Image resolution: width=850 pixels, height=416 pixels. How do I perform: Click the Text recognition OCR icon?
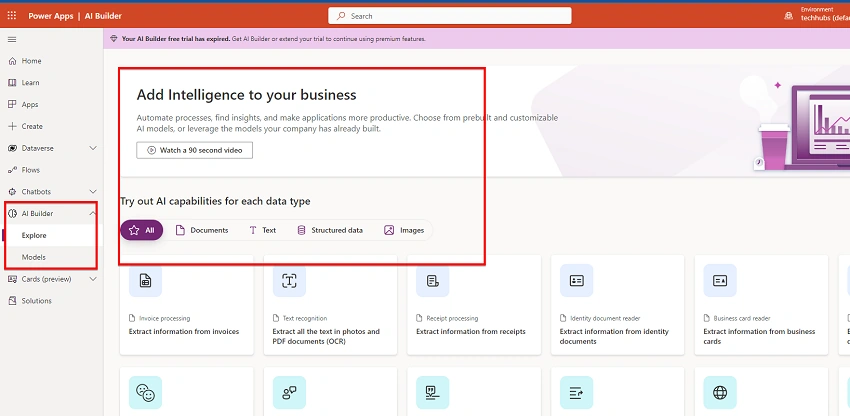(x=289, y=280)
